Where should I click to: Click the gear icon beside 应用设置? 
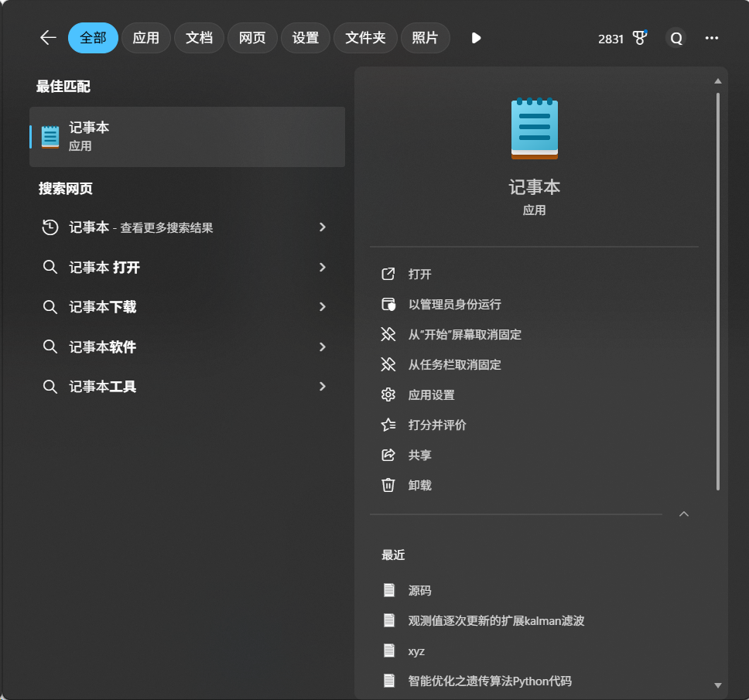[388, 395]
